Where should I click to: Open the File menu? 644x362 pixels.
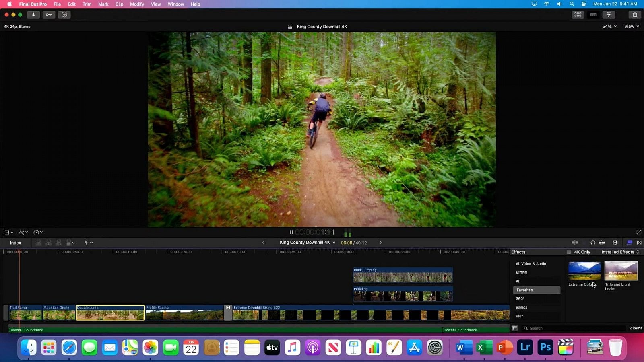[x=57, y=4]
